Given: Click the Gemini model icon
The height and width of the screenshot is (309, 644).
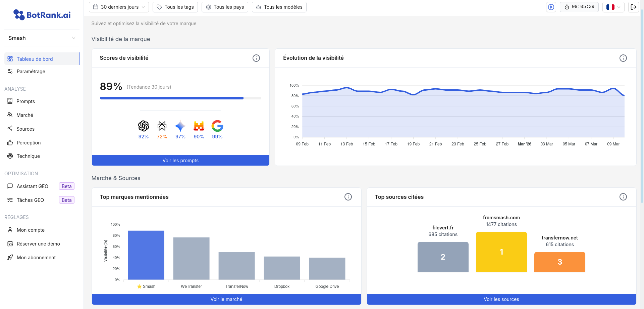Looking at the screenshot, I should point(180,126).
